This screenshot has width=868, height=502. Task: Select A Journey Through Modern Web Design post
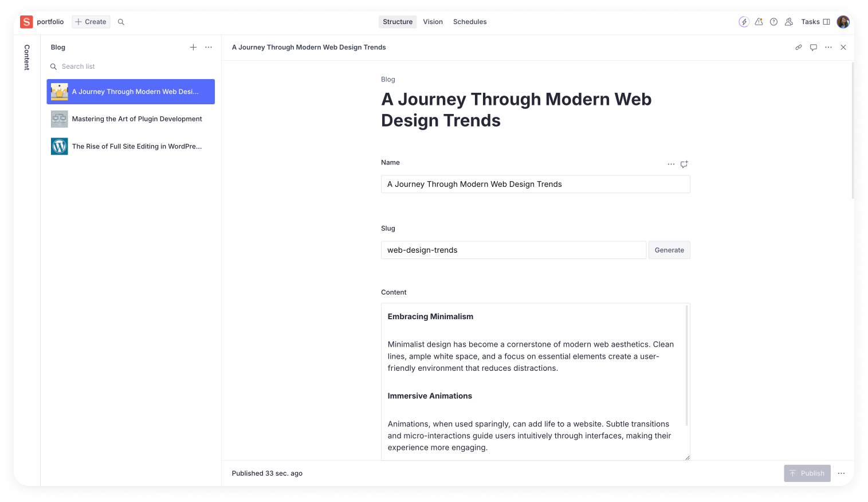(x=131, y=92)
